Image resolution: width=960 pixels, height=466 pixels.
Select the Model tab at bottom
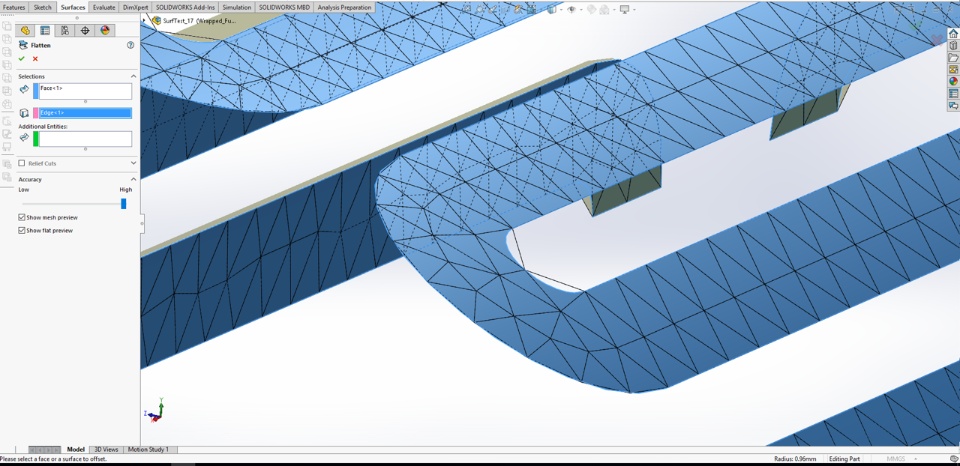pyautogui.click(x=75, y=449)
